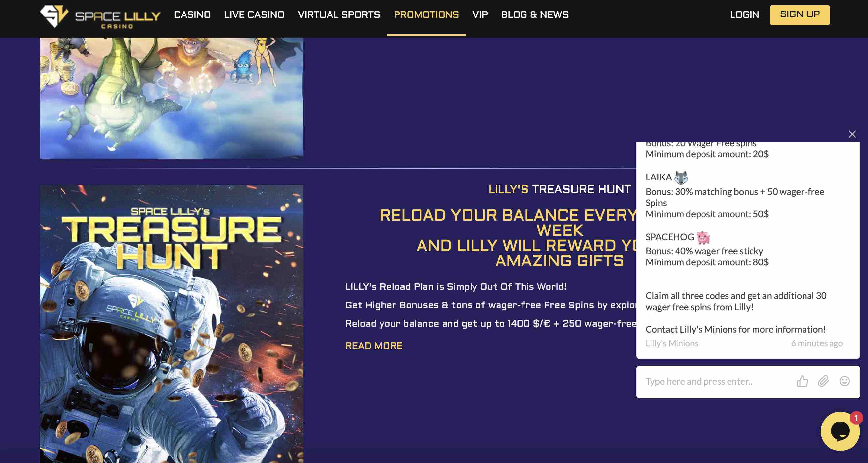
Task: Click 'Minimum deposit amount: 80$' text
Action: coord(707,262)
